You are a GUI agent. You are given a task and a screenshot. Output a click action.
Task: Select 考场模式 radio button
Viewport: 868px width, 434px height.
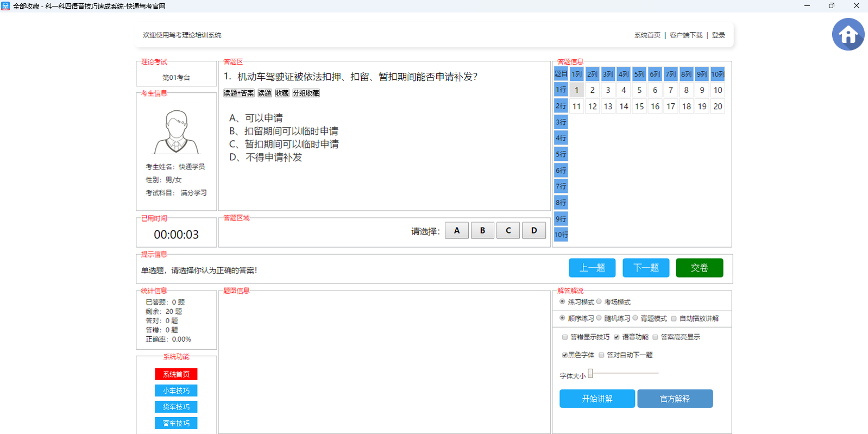click(599, 302)
